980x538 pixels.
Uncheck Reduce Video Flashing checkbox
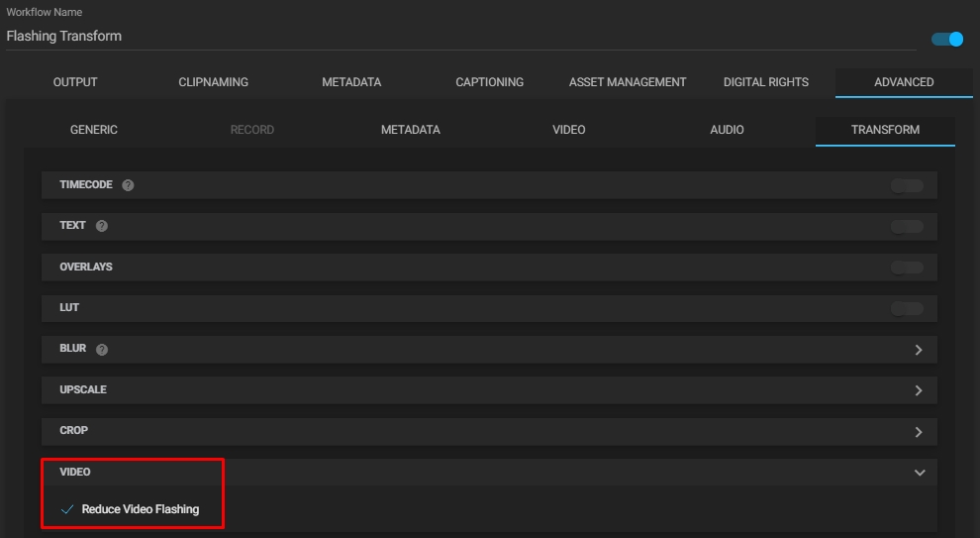tap(67, 509)
